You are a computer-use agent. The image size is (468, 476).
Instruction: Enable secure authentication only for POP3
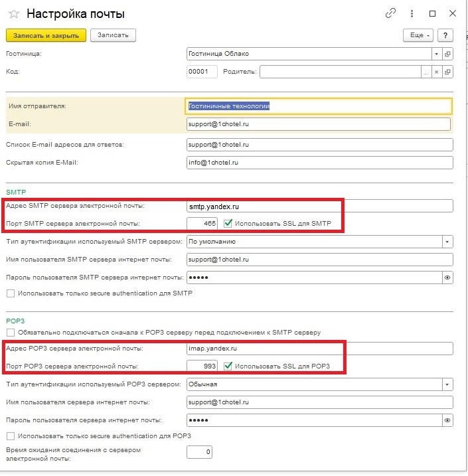click(x=11, y=436)
